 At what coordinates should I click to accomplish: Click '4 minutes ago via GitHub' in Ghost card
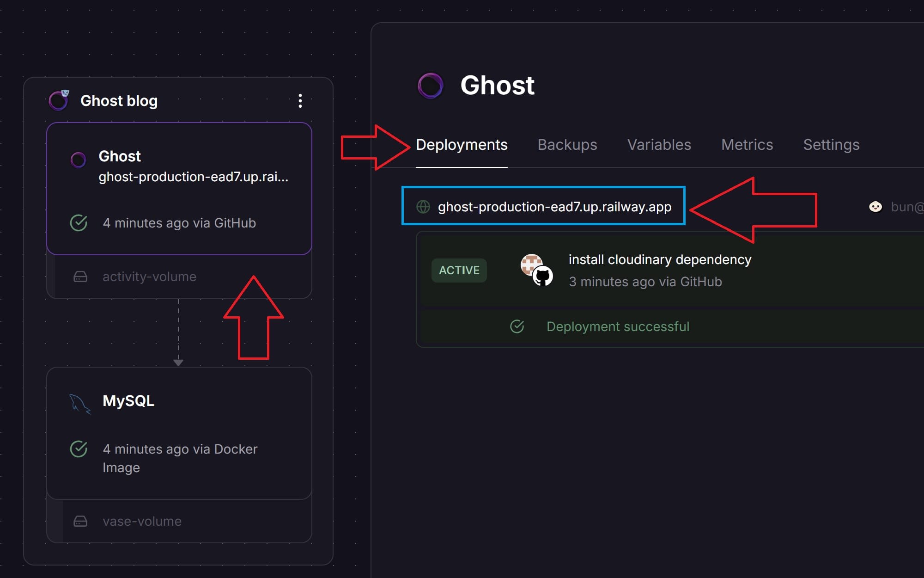179,223
